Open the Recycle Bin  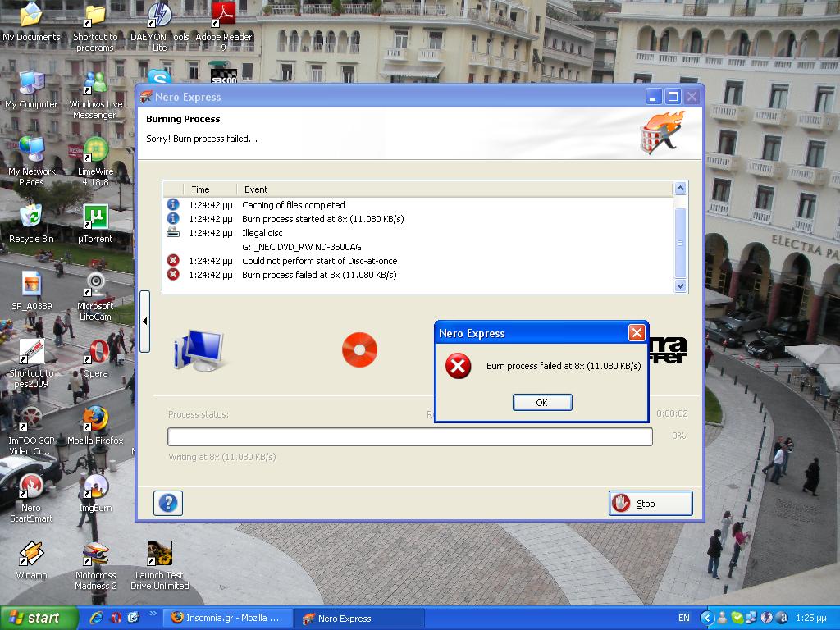pos(31,224)
